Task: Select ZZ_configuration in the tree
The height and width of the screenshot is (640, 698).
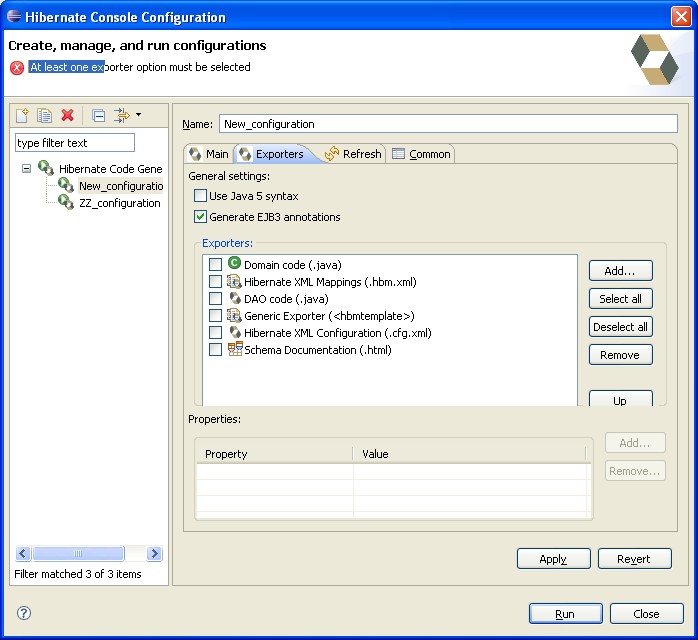Action: tap(119, 203)
